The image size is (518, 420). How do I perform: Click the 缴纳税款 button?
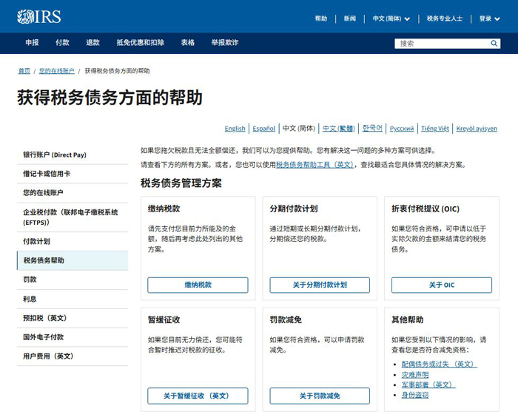click(x=198, y=285)
